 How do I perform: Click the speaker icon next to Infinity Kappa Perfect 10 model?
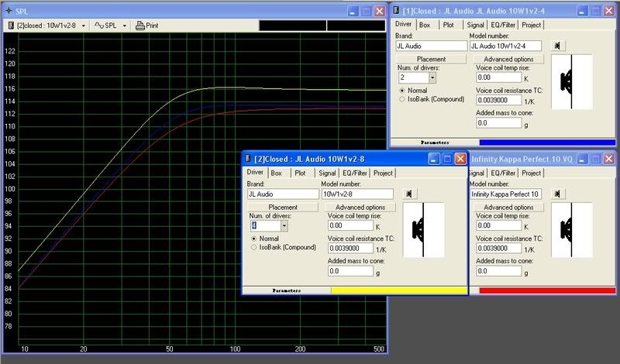pos(558,194)
